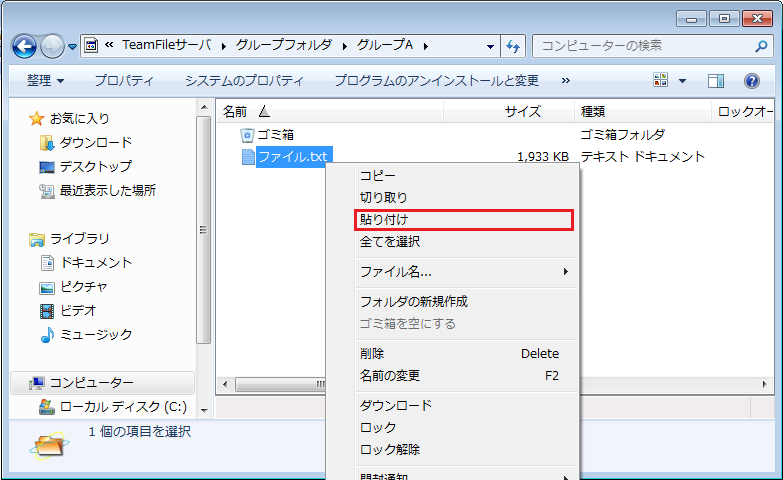Image resolution: width=783 pixels, height=480 pixels.
Task: Select コピー in the context menu
Action: click(x=378, y=175)
